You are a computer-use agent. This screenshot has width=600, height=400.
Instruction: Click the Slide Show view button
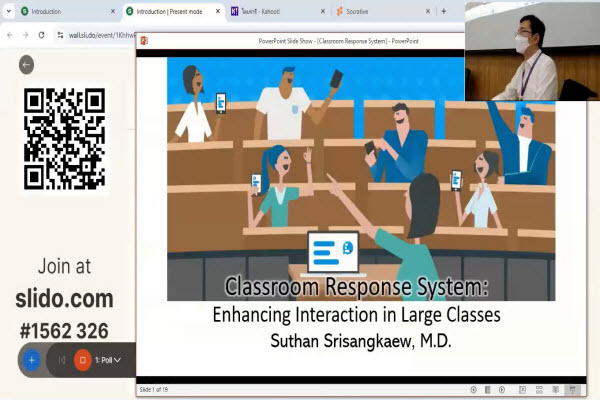(572, 390)
